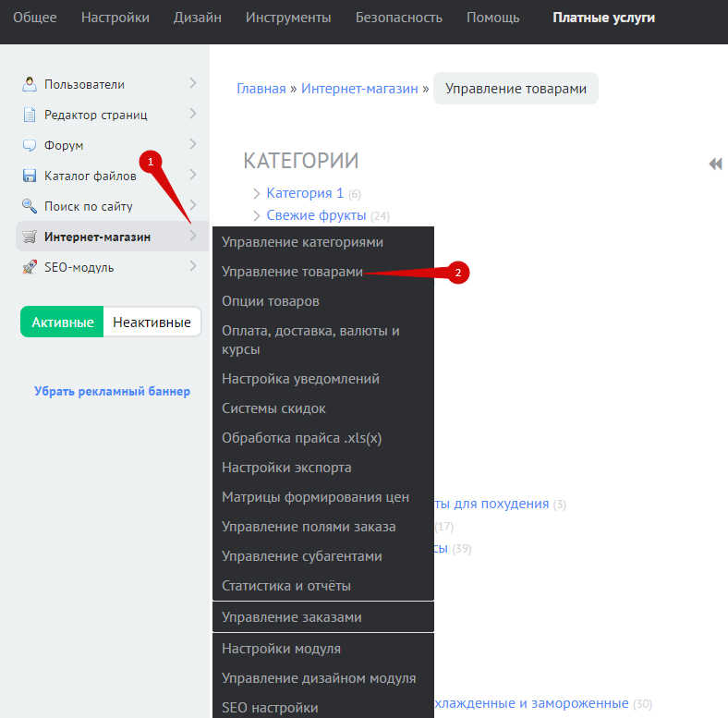
Task: Choose Системы скидок from the submenu
Action: 273,408
